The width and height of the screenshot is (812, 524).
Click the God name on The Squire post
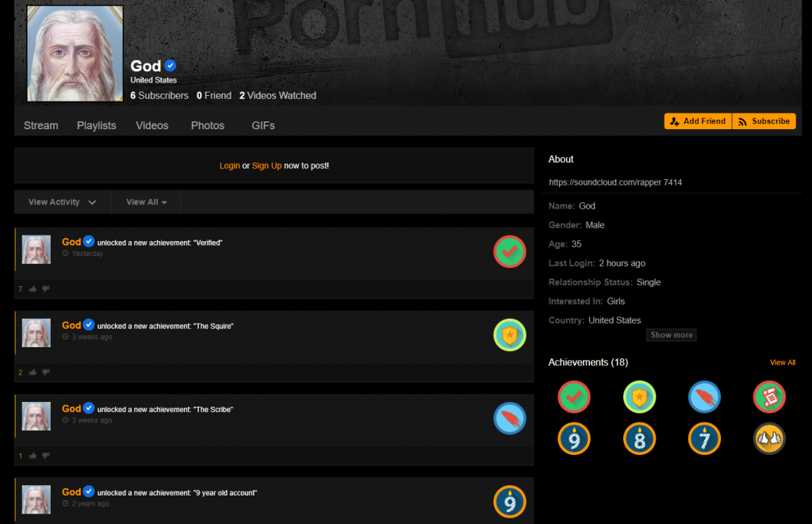71,325
